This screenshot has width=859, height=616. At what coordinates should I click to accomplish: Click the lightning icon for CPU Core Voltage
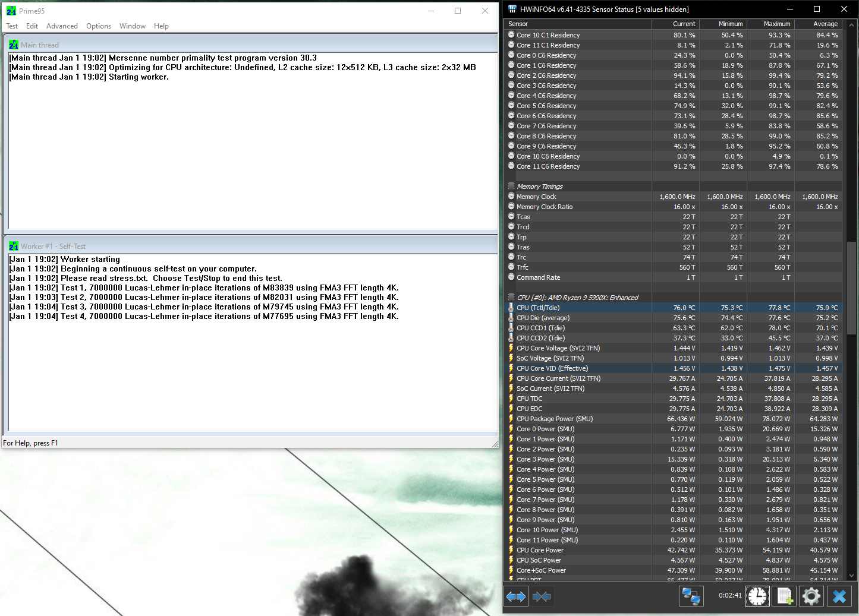(511, 348)
